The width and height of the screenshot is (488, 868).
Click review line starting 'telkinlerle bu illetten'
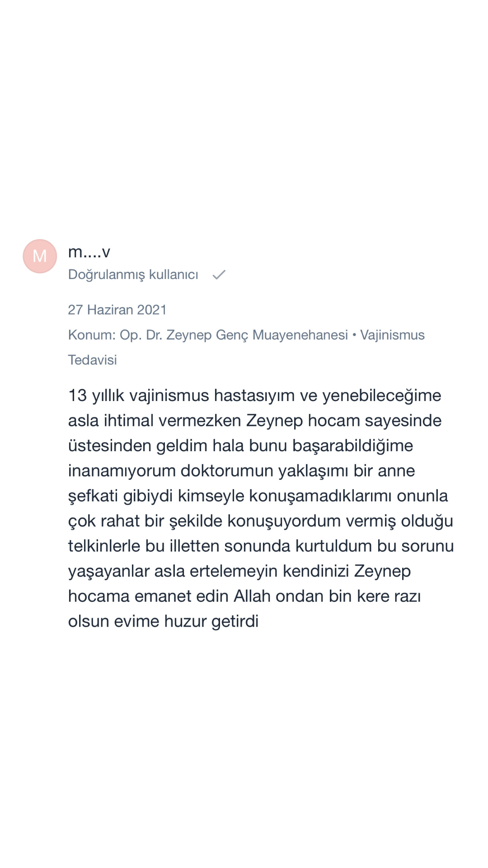[x=261, y=546]
